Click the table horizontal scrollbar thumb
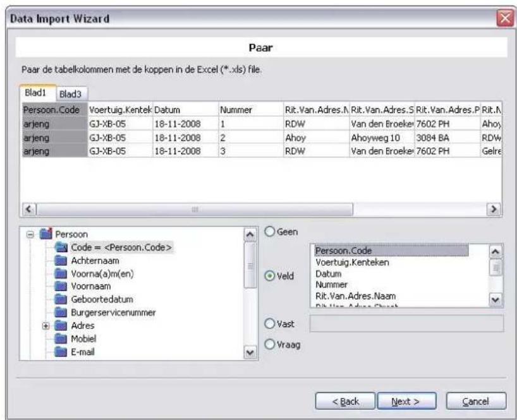 click(x=195, y=209)
